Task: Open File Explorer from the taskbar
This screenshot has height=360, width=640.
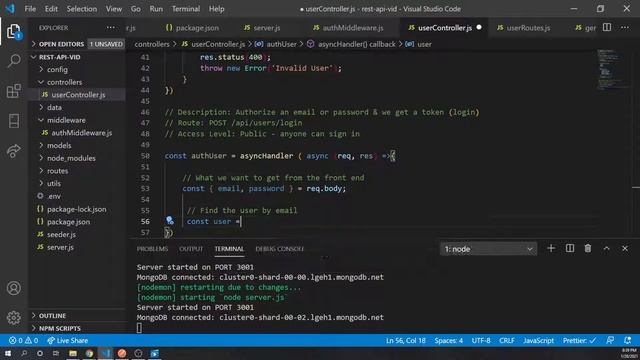Action: 73,353
